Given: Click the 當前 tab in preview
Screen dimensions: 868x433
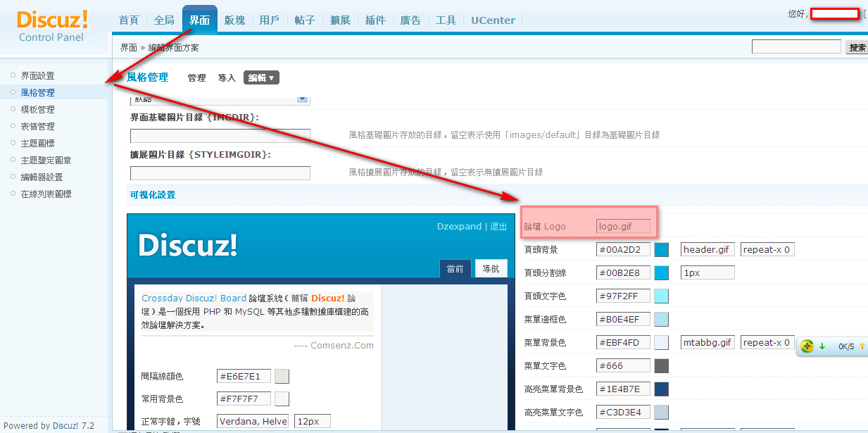Looking at the screenshot, I should click(x=455, y=268).
